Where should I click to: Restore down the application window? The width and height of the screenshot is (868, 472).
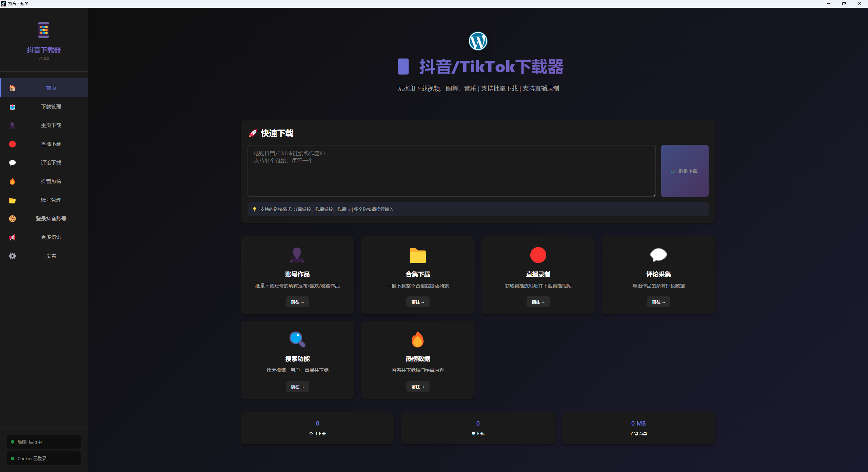coord(844,3)
